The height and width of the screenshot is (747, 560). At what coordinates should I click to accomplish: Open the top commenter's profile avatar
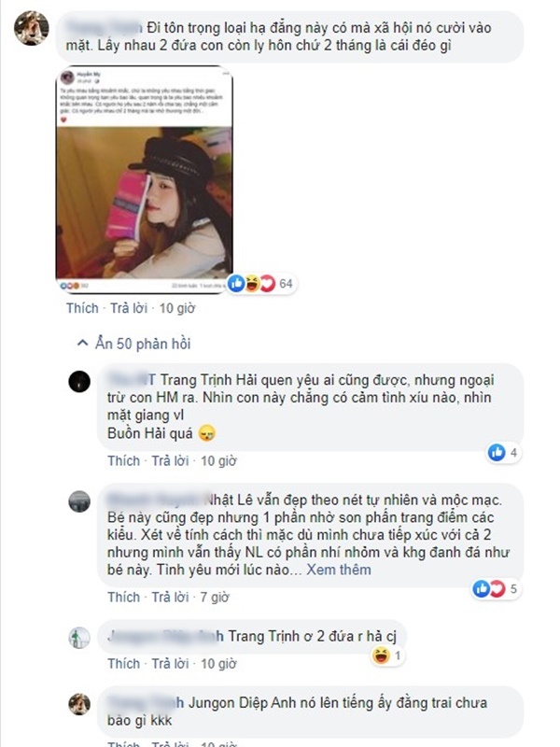[x=32, y=28]
